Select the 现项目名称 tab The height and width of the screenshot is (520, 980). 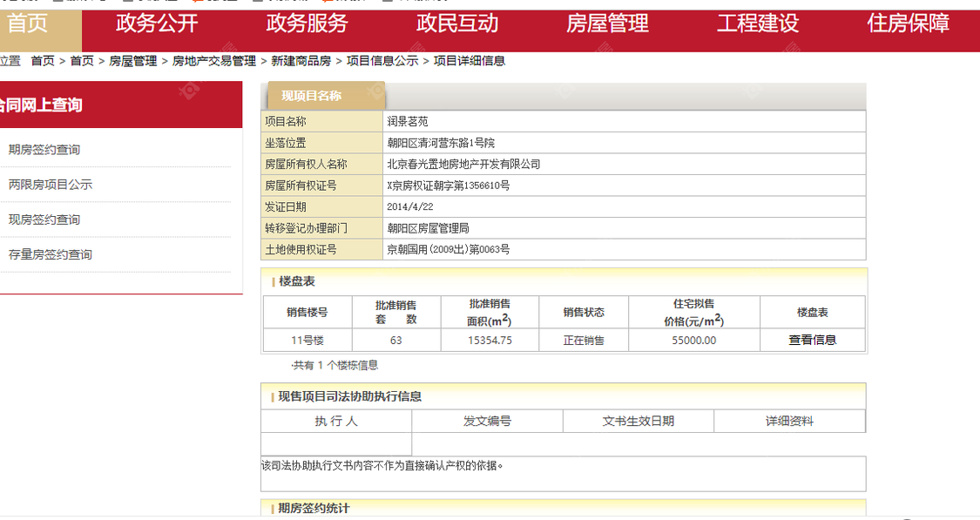(327, 96)
